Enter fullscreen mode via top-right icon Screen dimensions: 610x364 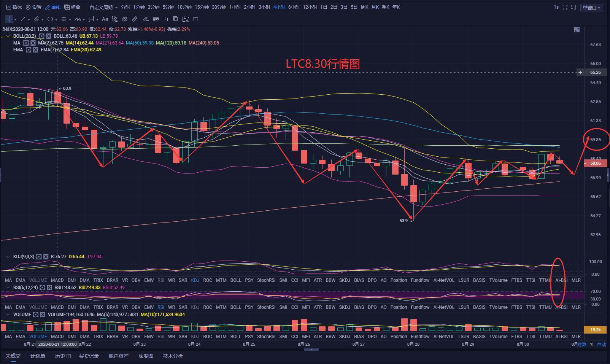coord(565,7)
